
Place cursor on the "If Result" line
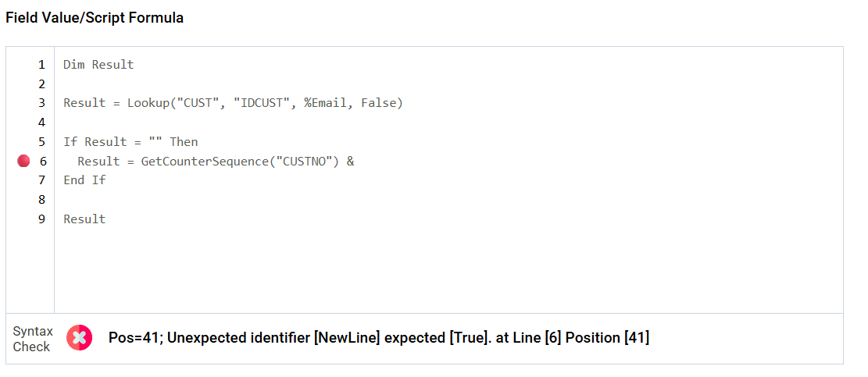click(130, 142)
